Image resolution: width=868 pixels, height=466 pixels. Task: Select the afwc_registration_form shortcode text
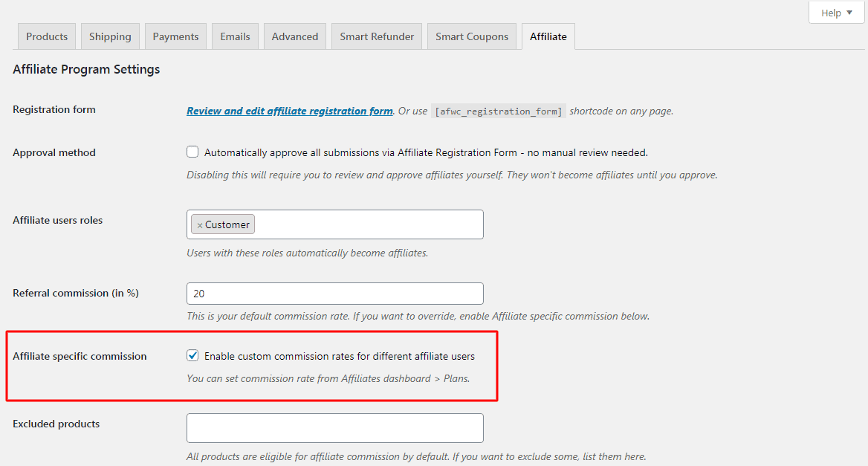tap(498, 111)
